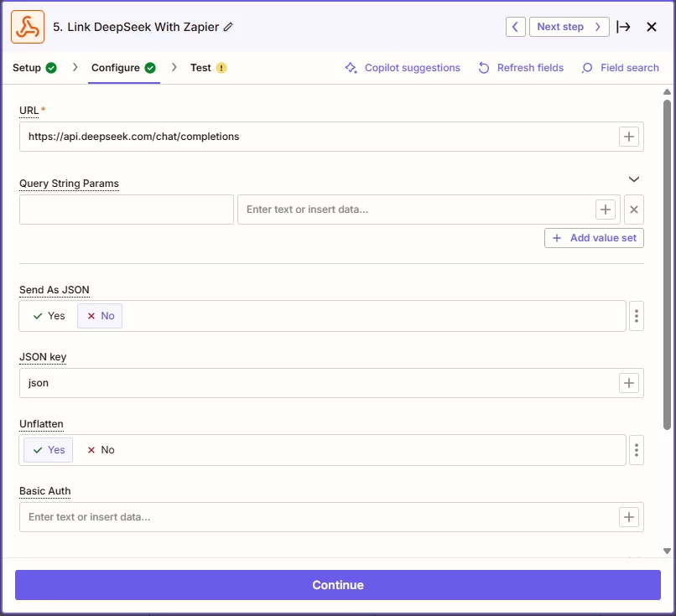Click the Setup green check icon
Viewport: 676px width, 616px height.
pyautogui.click(x=51, y=68)
